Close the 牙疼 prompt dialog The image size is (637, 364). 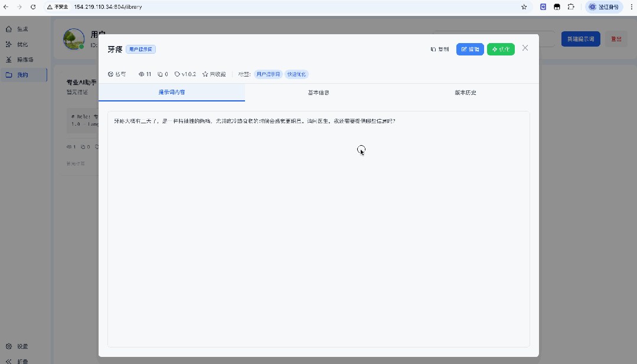coord(525,48)
